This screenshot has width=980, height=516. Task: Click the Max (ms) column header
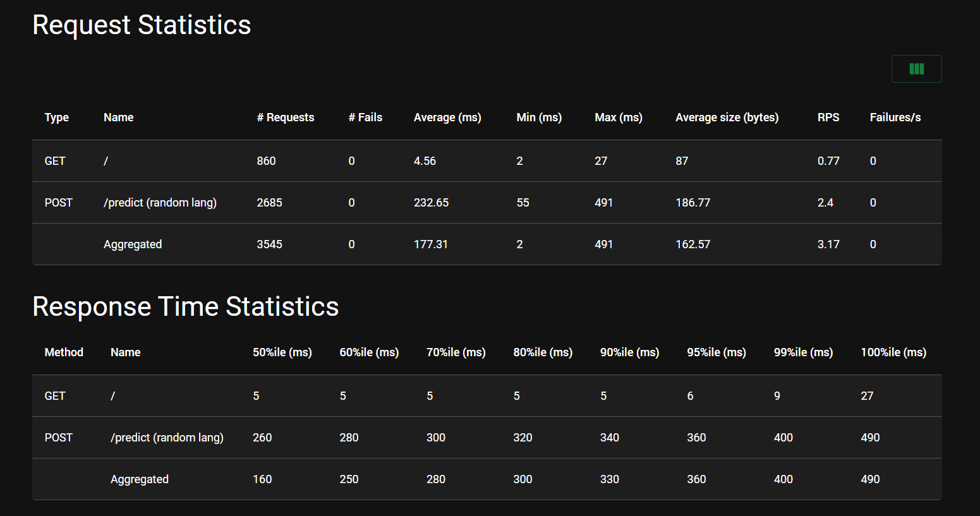coord(619,117)
